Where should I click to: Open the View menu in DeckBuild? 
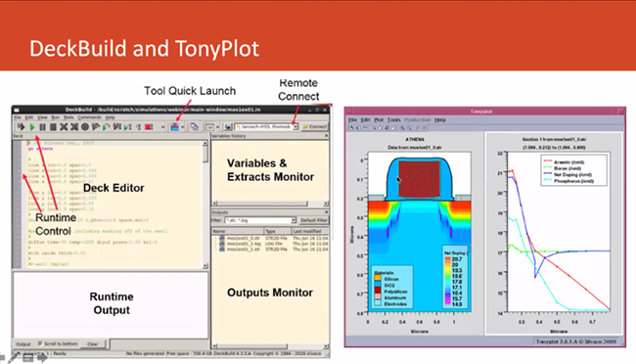[x=42, y=117]
